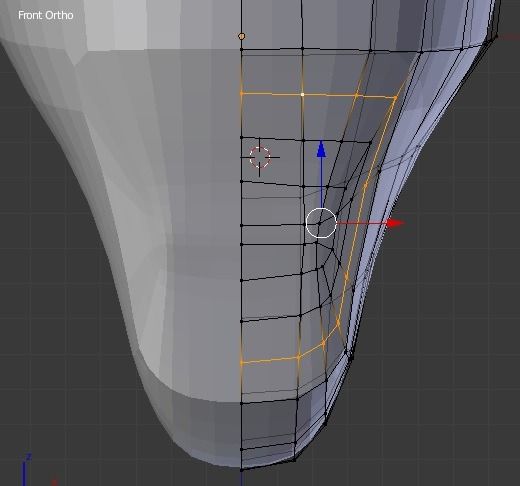Click the 3D cursor crosshair
Screen dimensions: 520x486
260,157
